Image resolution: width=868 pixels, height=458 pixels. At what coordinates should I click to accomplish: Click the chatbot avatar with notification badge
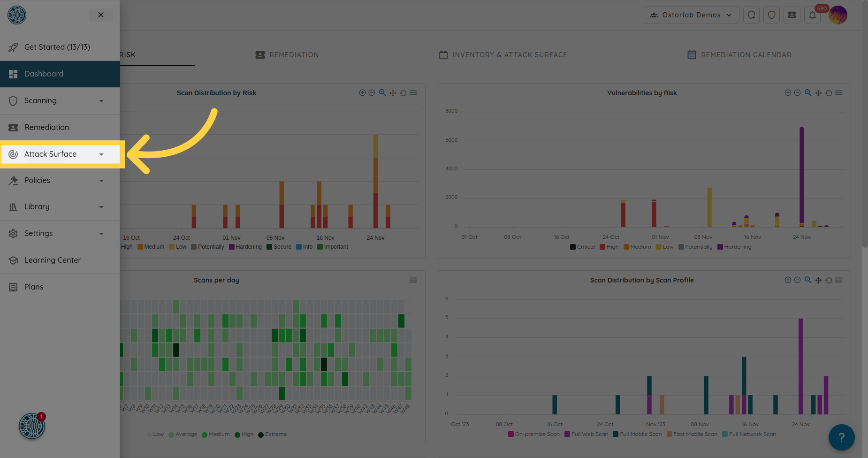[32, 426]
